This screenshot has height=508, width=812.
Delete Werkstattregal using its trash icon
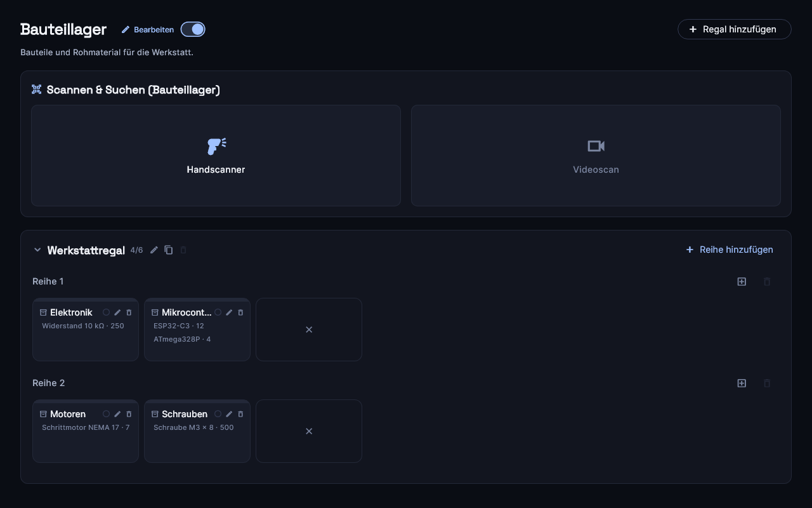(x=183, y=250)
